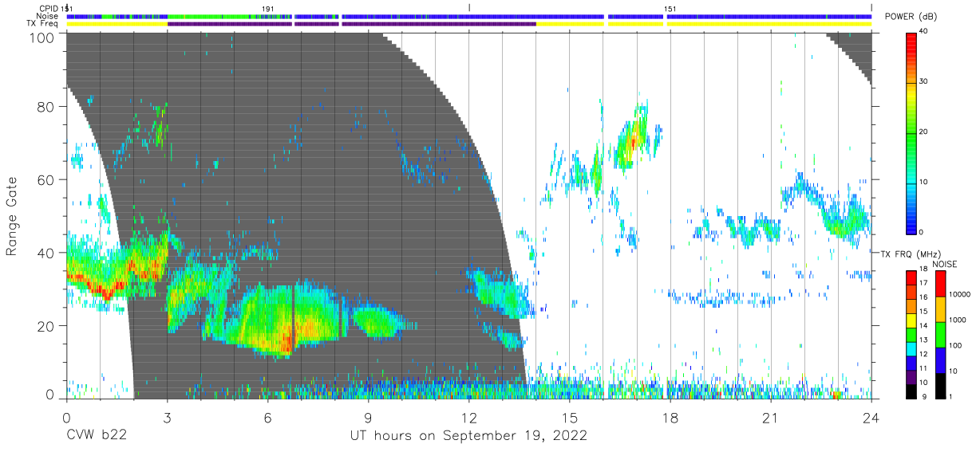Click the 'Noise' row label at top left
The height and width of the screenshot is (452, 980).
(x=47, y=16)
